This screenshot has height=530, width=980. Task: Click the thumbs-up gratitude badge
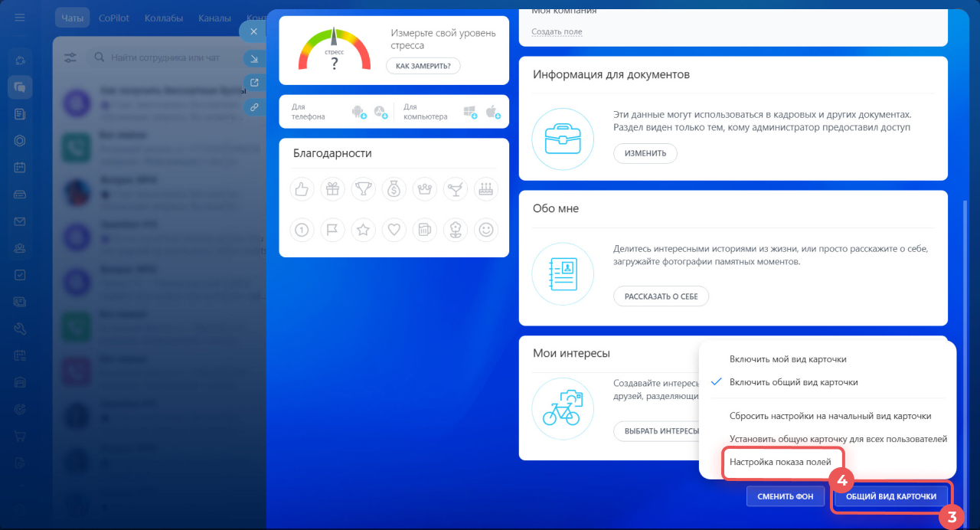(302, 189)
